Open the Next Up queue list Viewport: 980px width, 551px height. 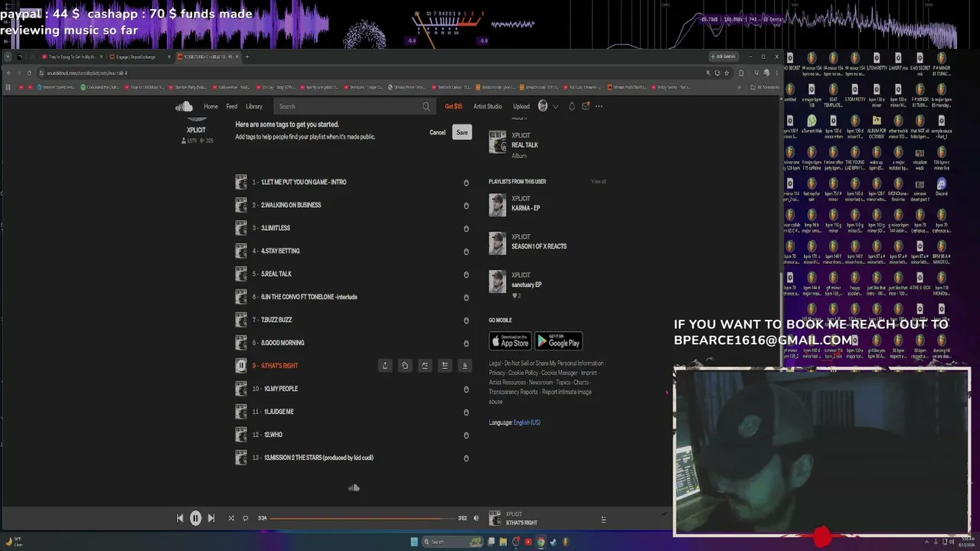click(603, 519)
